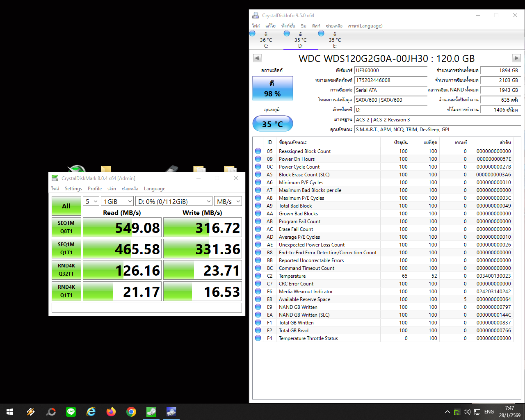Open the test count dropdown showing 5

tap(91, 201)
